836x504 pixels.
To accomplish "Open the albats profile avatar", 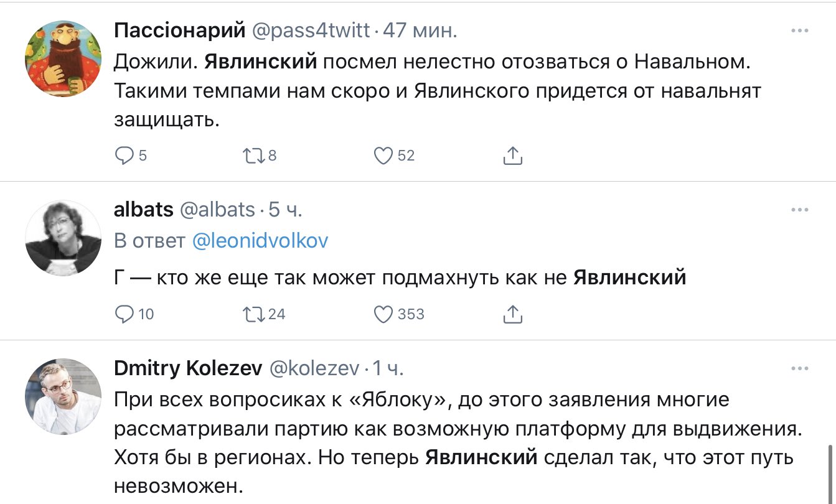I will [x=63, y=238].
